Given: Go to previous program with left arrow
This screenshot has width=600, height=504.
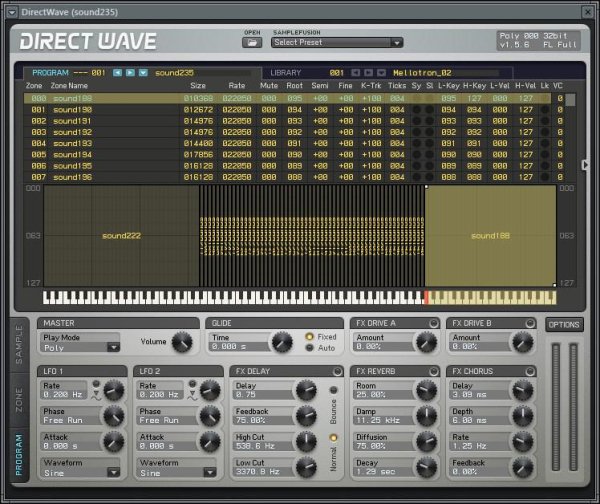Looking at the screenshot, I should [117, 73].
